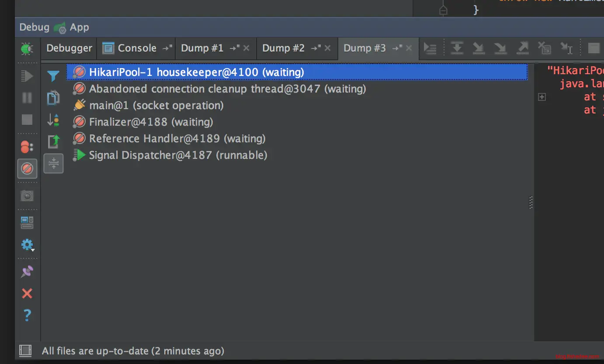Click the Restore Layout icon
Viewport: 604px width, 364px height.
27,223
